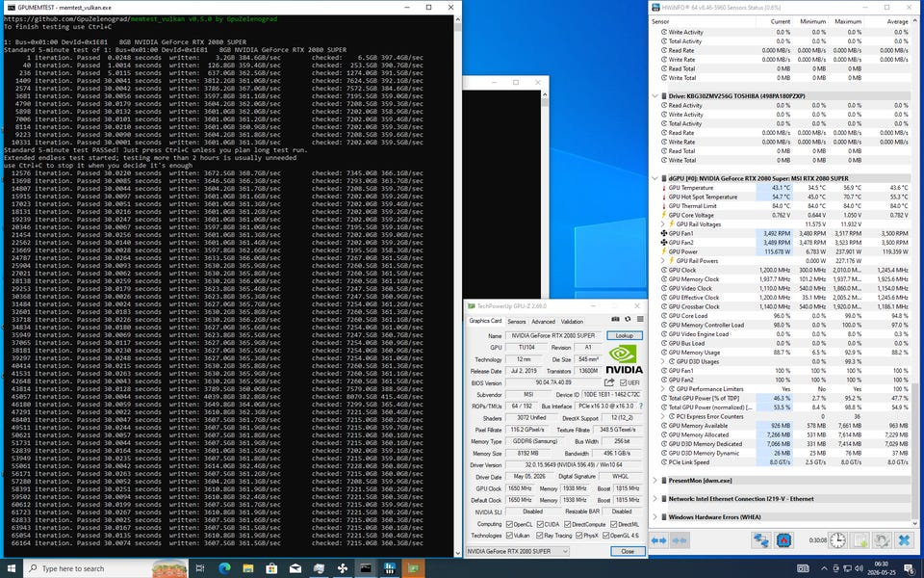This screenshot has height=578, width=924.
Task: Expand Network Intel Ethernet Connection group
Action: (655, 498)
